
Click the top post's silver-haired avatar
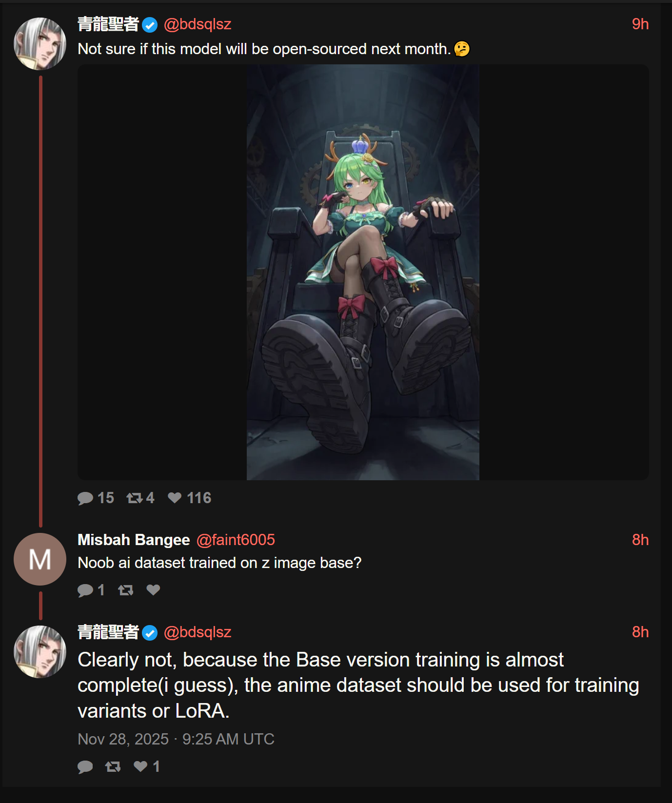click(40, 44)
